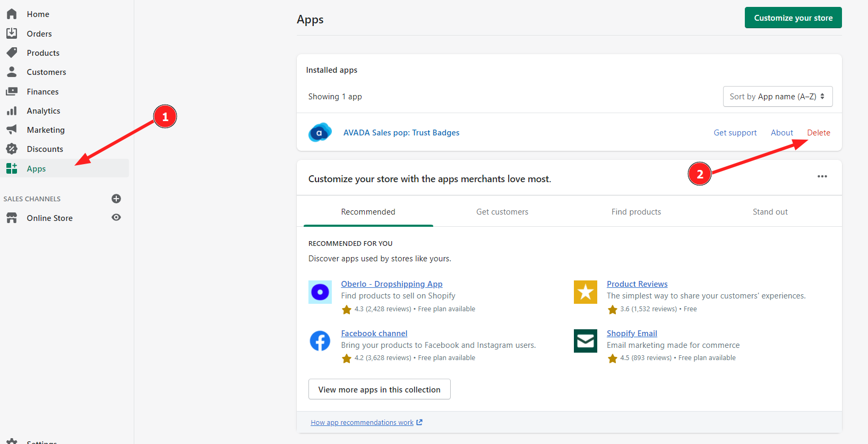Screen dimensions: 868x444
Task: Open Customers section
Action: [47, 72]
